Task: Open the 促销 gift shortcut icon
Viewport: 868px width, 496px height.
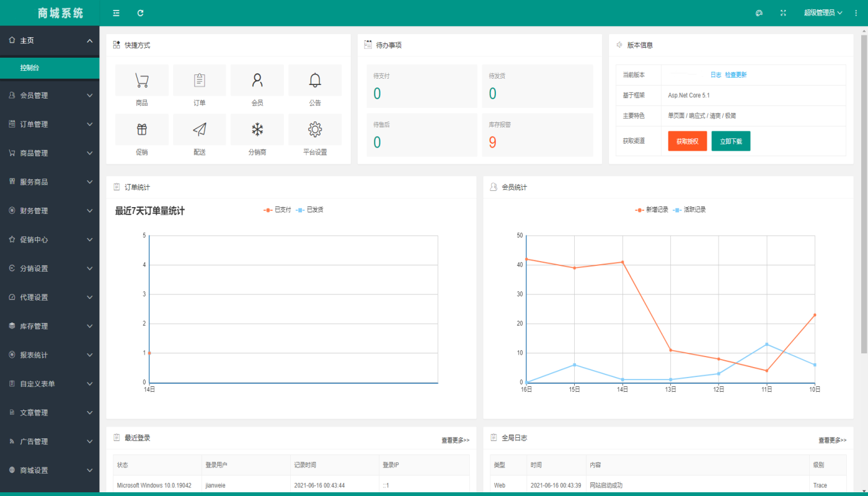Action: 141,130
